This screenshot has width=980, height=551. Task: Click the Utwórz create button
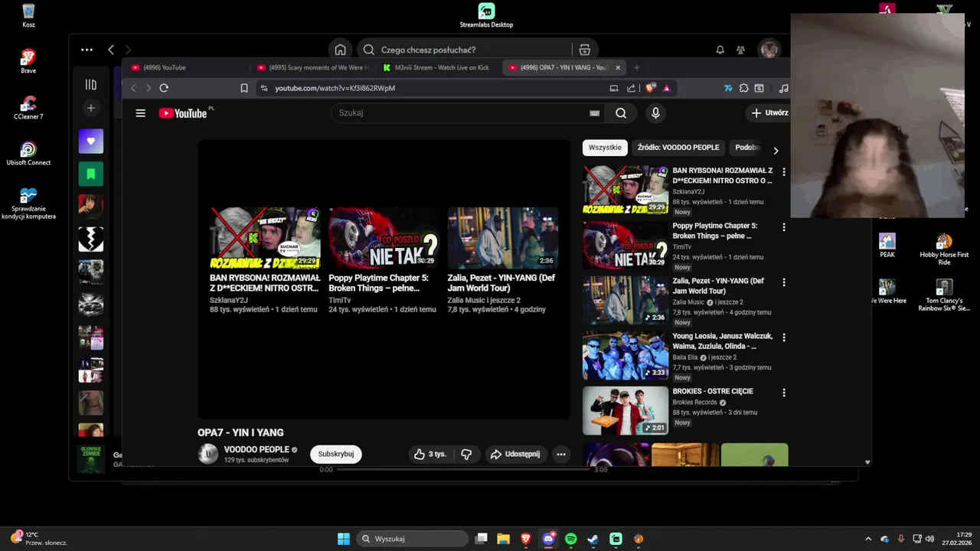click(x=769, y=112)
